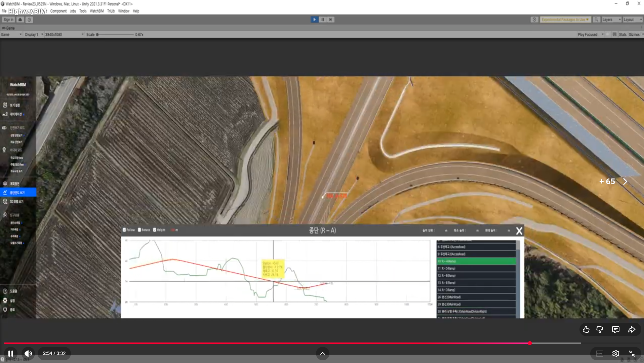Image resolution: width=644 pixels, height=363 pixels.
Task: Toggle the Follow checkbox in profile panel
Action: click(x=124, y=230)
